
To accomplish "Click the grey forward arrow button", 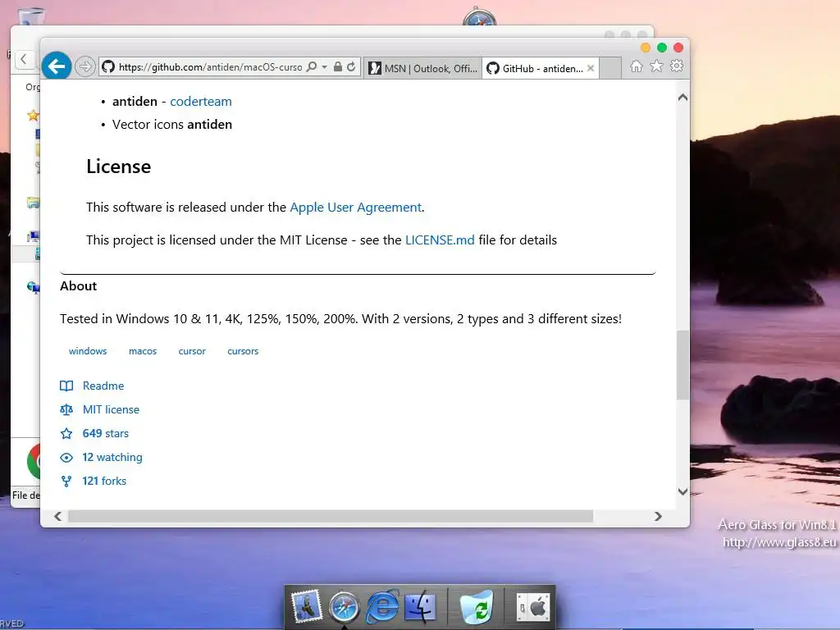I will pyautogui.click(x=84, y=67).
